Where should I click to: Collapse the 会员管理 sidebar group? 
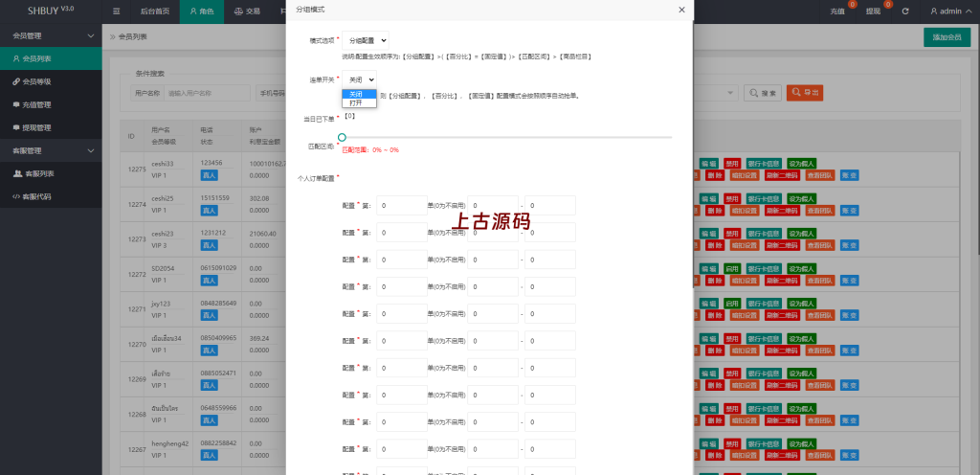point(51,35)
